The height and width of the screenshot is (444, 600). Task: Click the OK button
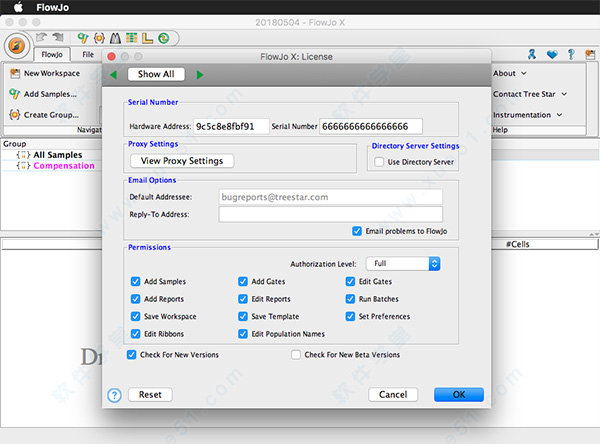459,395
